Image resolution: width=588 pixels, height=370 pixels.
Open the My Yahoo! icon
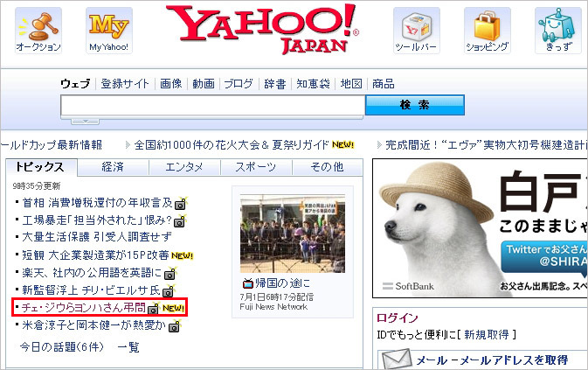[x=108, y=31]
